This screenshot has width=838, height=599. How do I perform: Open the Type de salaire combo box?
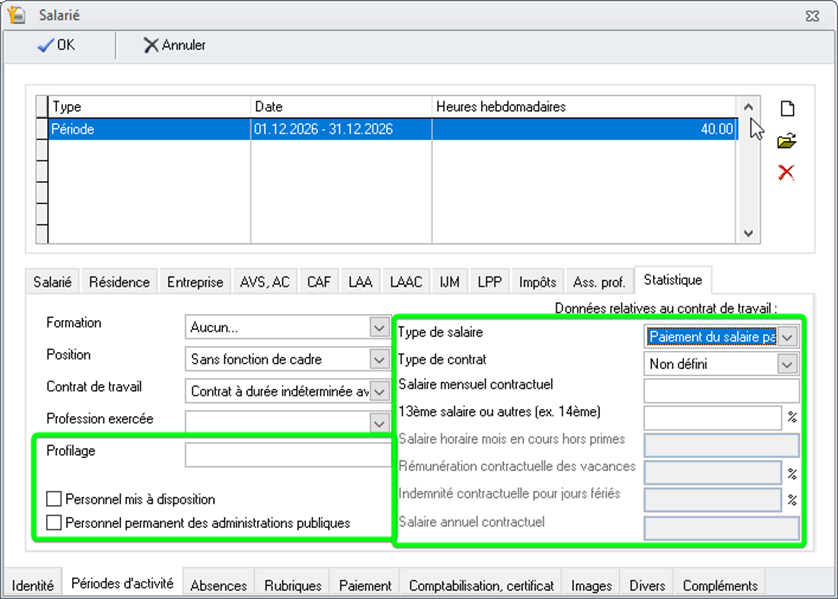click(x=787, y=337)
